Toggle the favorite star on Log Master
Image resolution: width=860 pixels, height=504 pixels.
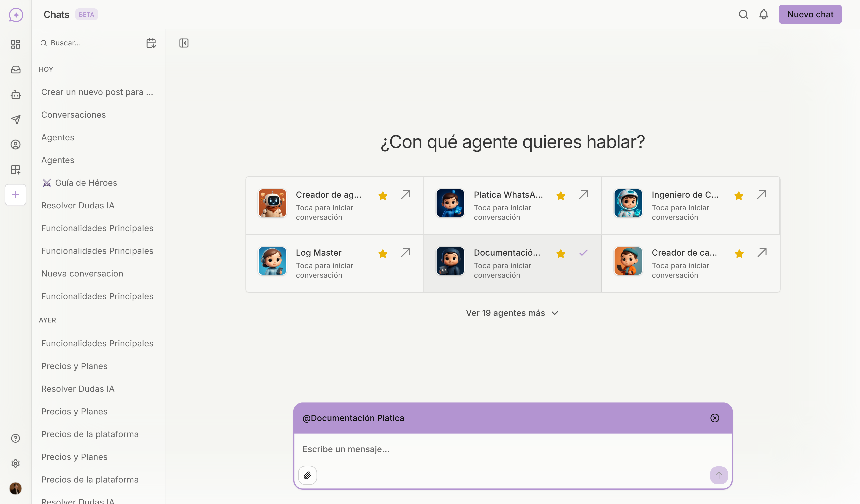[383, 253]
